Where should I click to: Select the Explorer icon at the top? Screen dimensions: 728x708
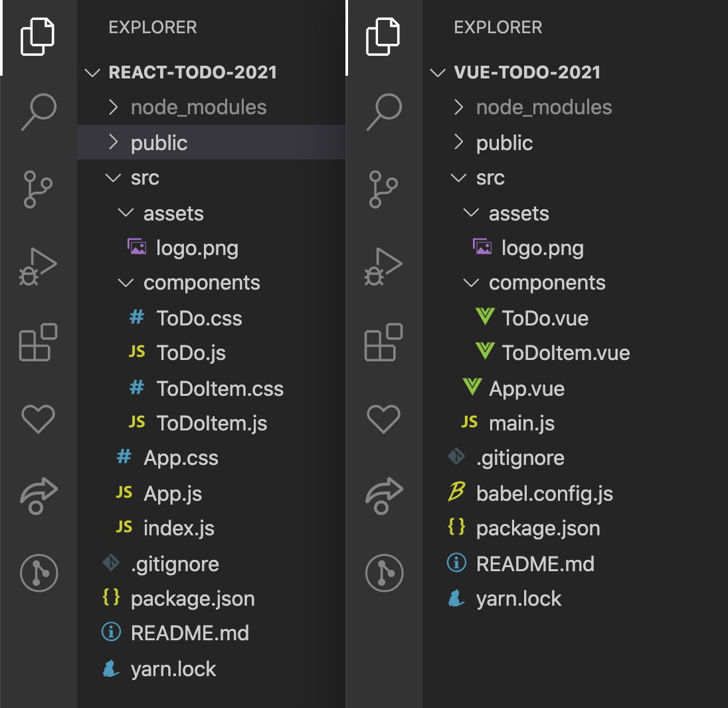coord(38,37)
